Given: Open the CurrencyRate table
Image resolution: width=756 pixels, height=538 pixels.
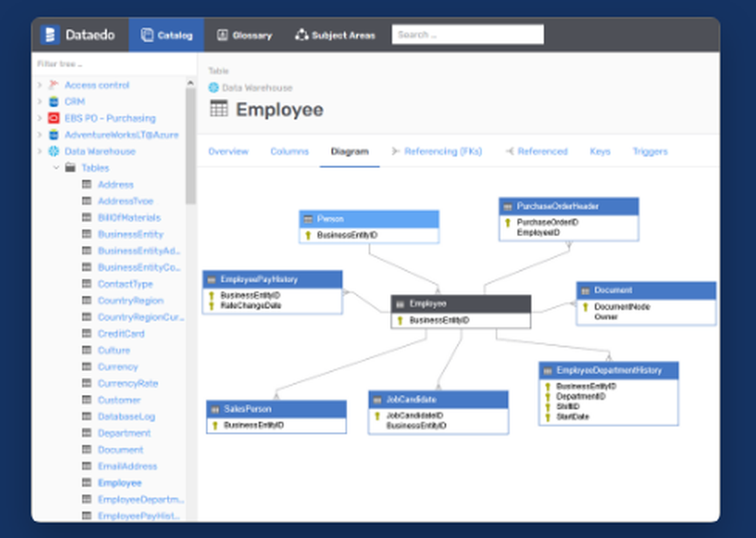Looking at the screenshot, I should pyautogui.click(x=128, y=383).
